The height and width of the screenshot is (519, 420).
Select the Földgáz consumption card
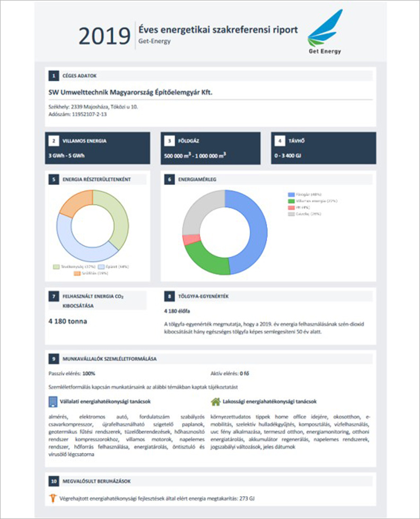(x=211, y=148)
